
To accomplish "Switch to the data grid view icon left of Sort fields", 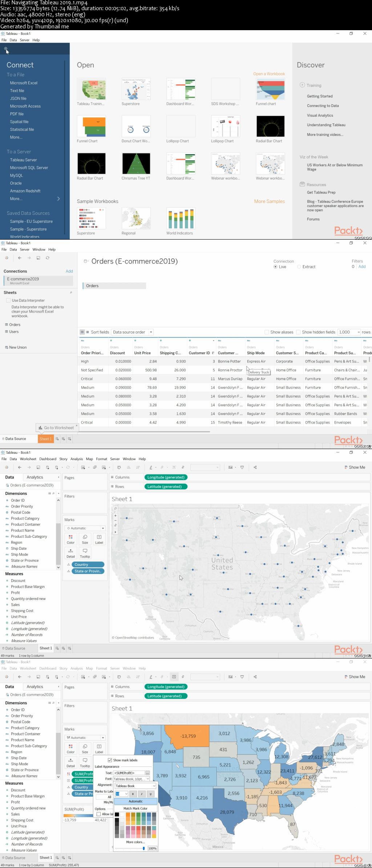I will tap(82, 332).
